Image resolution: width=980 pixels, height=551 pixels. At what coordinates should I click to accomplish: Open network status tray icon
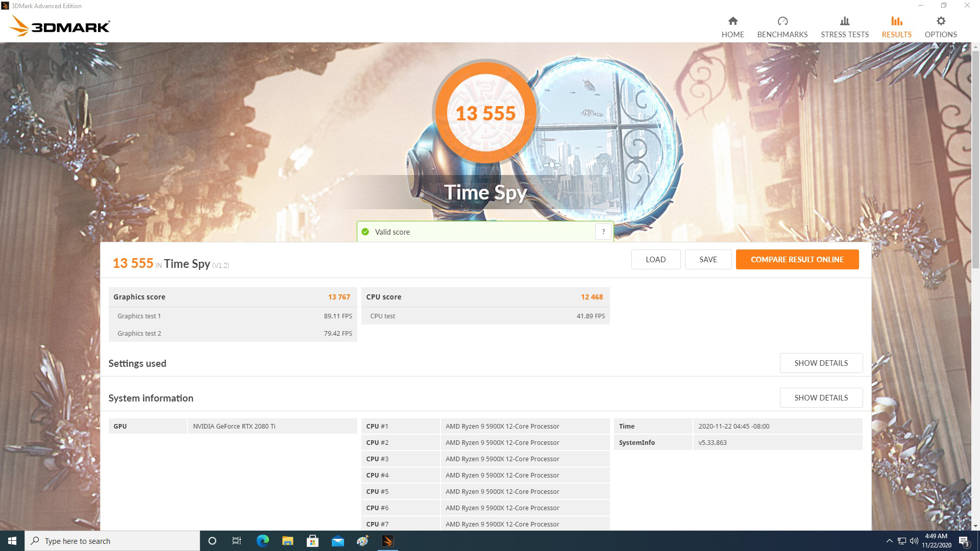coord(902,541)
